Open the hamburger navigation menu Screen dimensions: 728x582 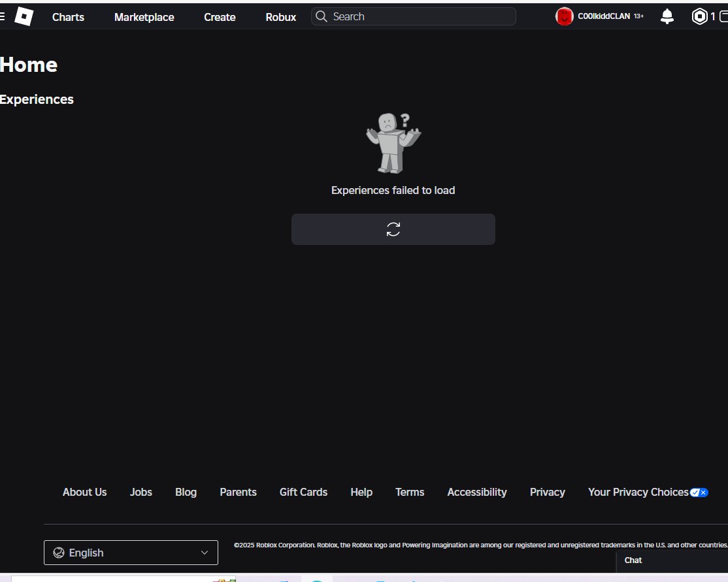pos(2,17)
